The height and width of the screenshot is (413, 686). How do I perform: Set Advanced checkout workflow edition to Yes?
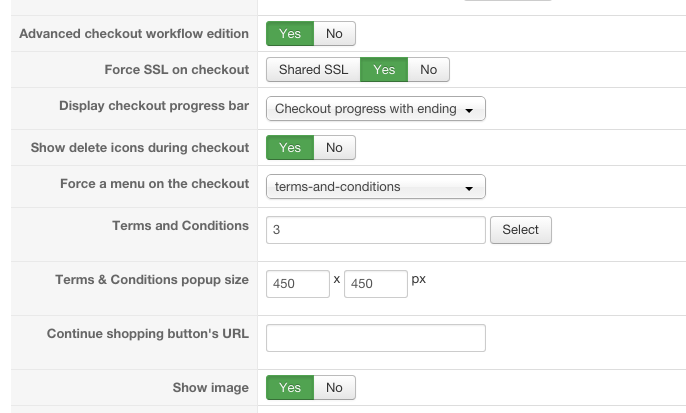point(290,34)
